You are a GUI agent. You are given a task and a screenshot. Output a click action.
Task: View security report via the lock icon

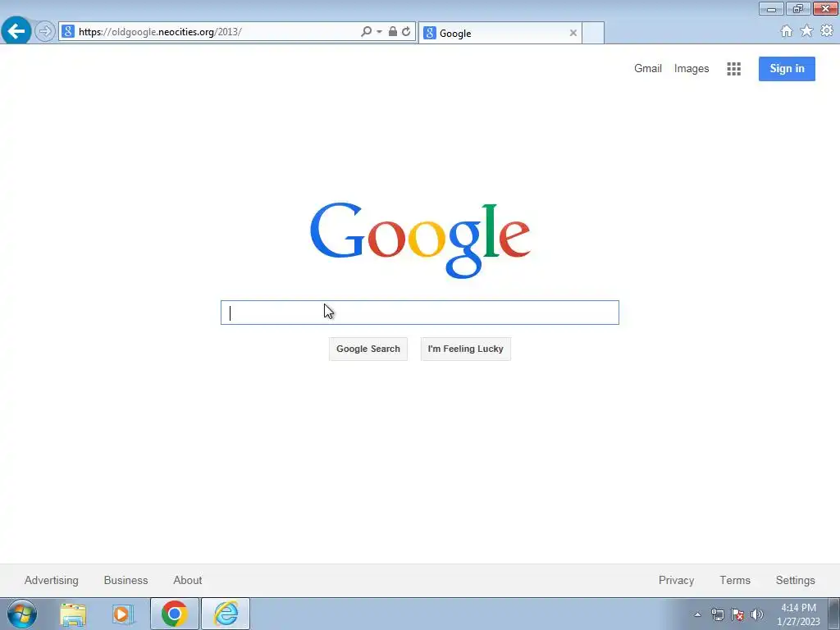393,31
